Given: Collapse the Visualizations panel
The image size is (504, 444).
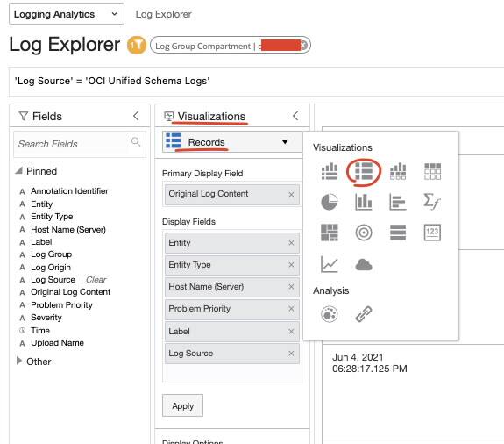Looking at the screenshot, I should [x=295, y=116].
